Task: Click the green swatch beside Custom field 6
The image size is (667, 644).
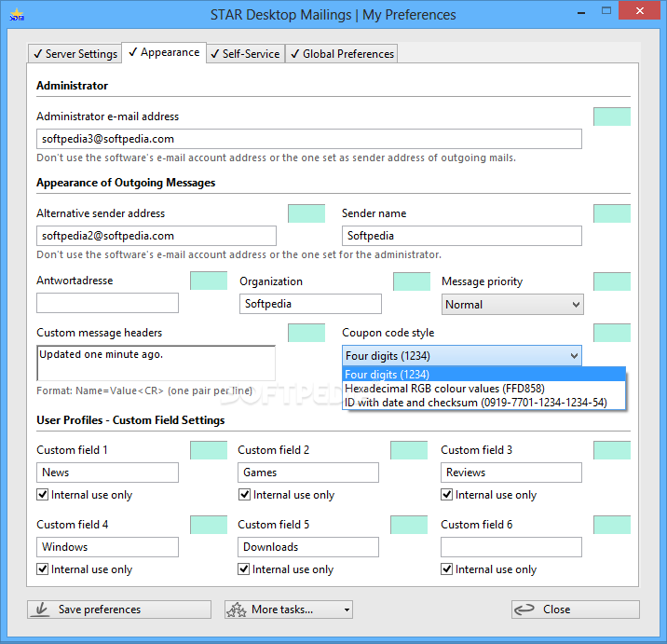Action: click(x=612, y=525)
